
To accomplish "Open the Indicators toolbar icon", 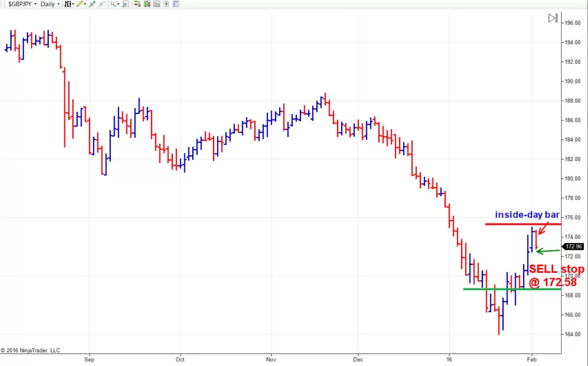I will (x=157, y=4).
